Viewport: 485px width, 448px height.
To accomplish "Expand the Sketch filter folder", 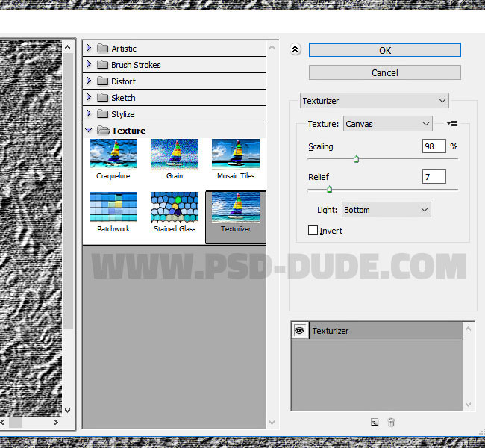I will [x=89, y=97].
